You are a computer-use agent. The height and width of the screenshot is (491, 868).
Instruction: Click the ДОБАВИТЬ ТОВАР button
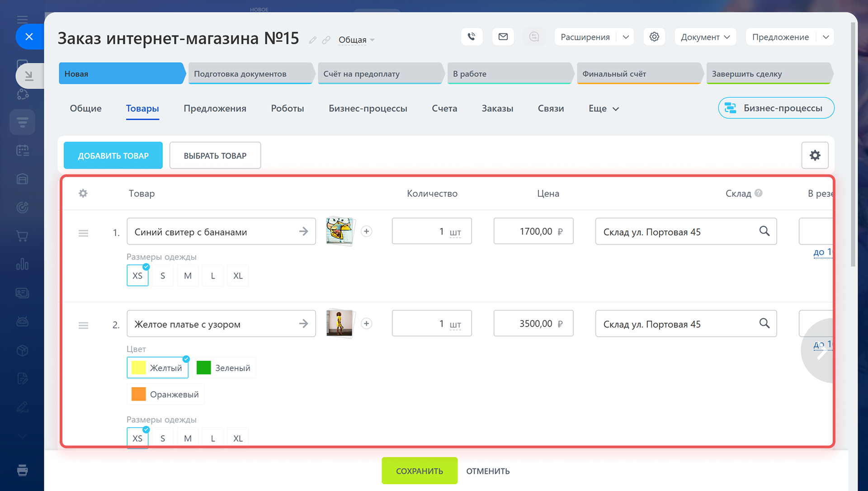tap(113, 156)
